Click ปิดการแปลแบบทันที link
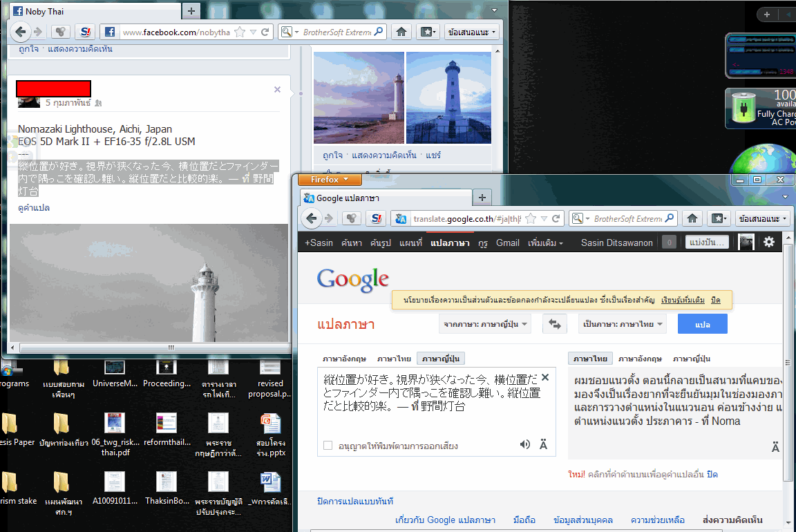 pyautogui.click(x=355, y=501)
